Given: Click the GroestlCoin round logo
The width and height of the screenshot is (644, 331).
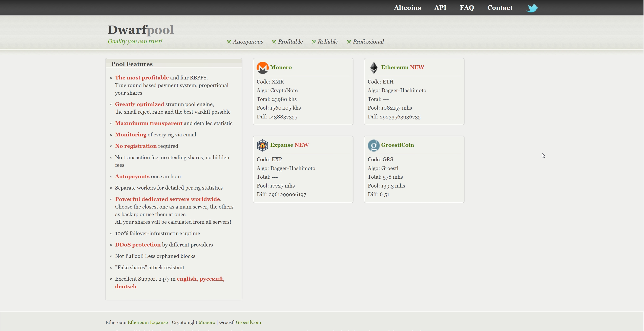Looking at the screenshot, I should pos(373,145).
